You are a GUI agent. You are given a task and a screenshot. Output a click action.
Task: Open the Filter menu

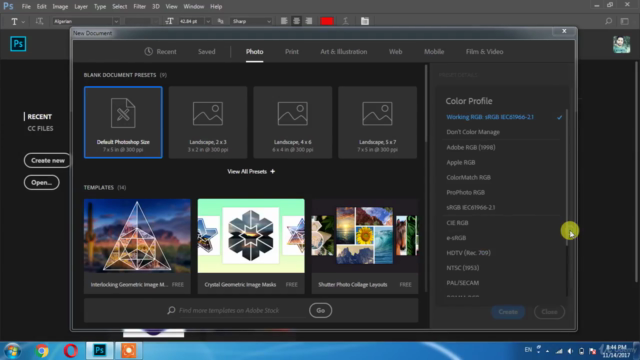[139, 7]
